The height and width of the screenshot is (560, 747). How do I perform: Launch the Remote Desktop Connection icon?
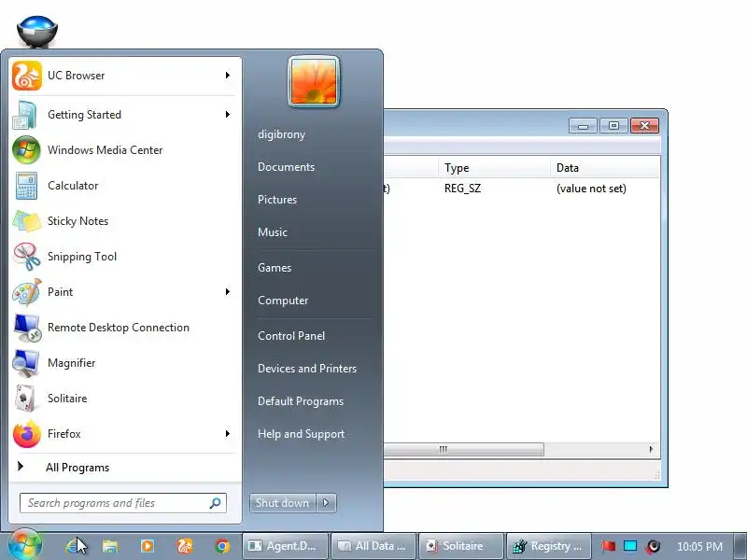point(27,328)
